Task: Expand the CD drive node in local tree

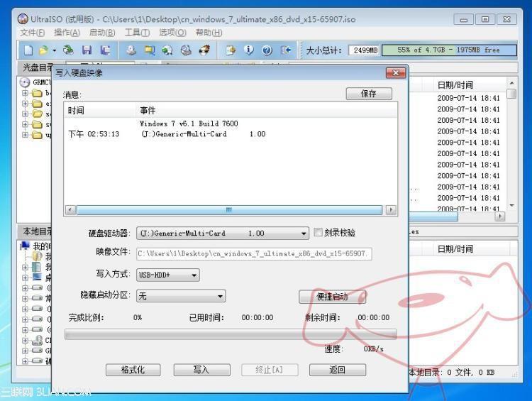Action: pyautogui.click(x=25, y=340)
